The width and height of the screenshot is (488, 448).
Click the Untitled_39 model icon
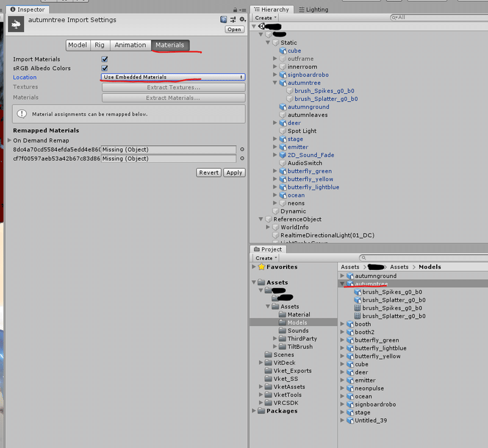(350, 421)
